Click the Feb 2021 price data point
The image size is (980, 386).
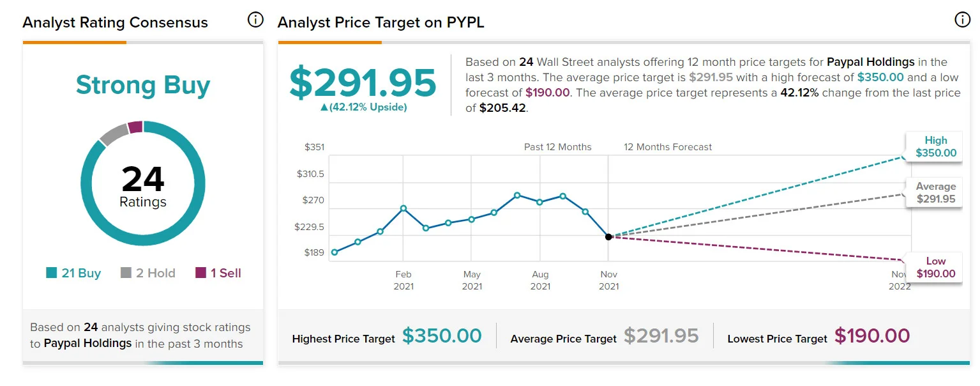(403, 208)
